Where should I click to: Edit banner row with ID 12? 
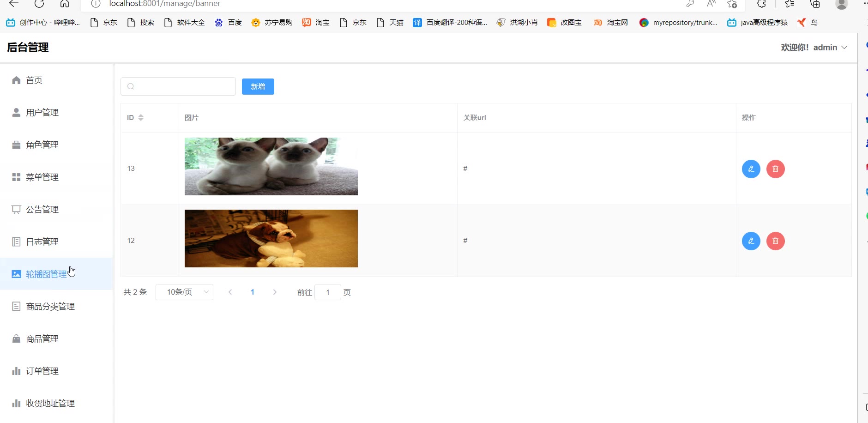751,241
